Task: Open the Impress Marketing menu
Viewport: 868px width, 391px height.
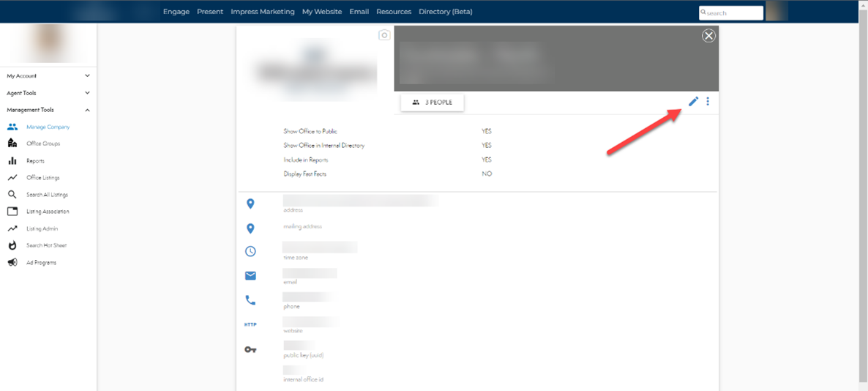Action: [x=262, y=12]
